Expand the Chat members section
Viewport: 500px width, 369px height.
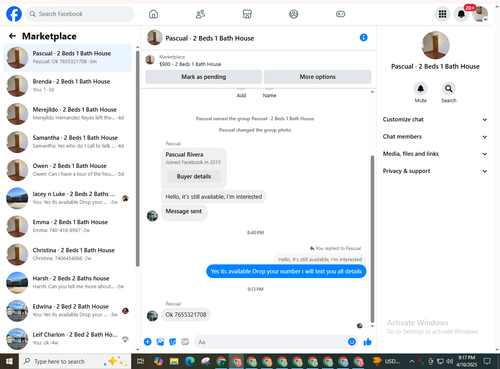pyautogui.click(x=435, y=137)
